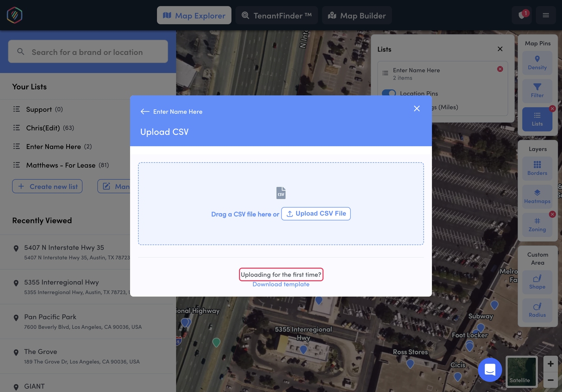Toggle the Borders layer
The width and height of the screenshot is (562, 392).
point(537,168)
